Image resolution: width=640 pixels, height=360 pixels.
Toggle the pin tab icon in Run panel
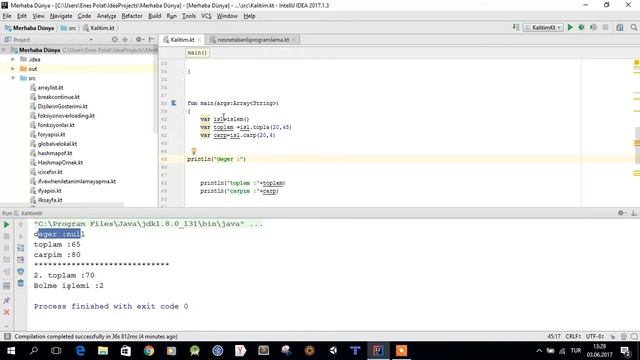(x=7, y=300)
